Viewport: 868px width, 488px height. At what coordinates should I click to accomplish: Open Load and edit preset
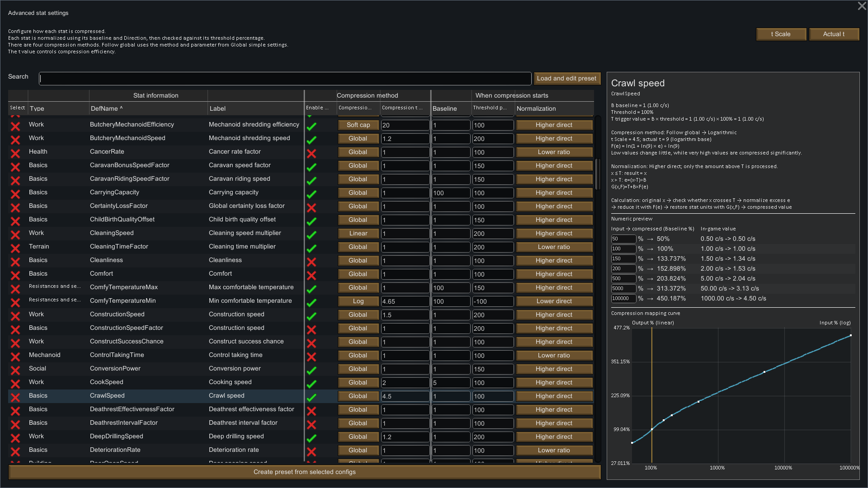(567, 79)
